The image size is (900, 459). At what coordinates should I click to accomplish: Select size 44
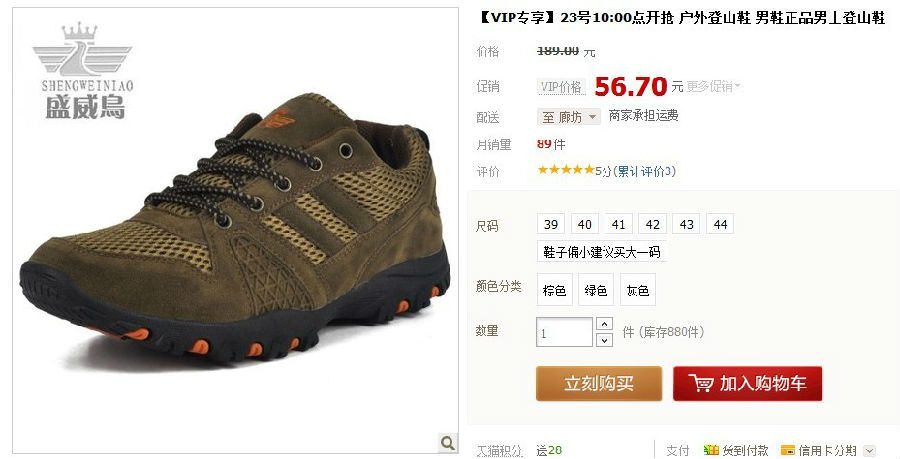click(x=720, y=224)
